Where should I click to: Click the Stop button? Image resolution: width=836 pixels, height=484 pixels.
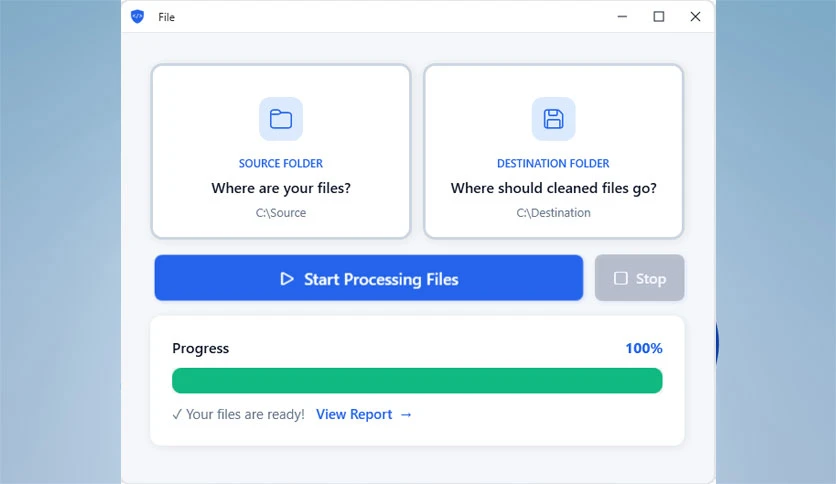639,278
